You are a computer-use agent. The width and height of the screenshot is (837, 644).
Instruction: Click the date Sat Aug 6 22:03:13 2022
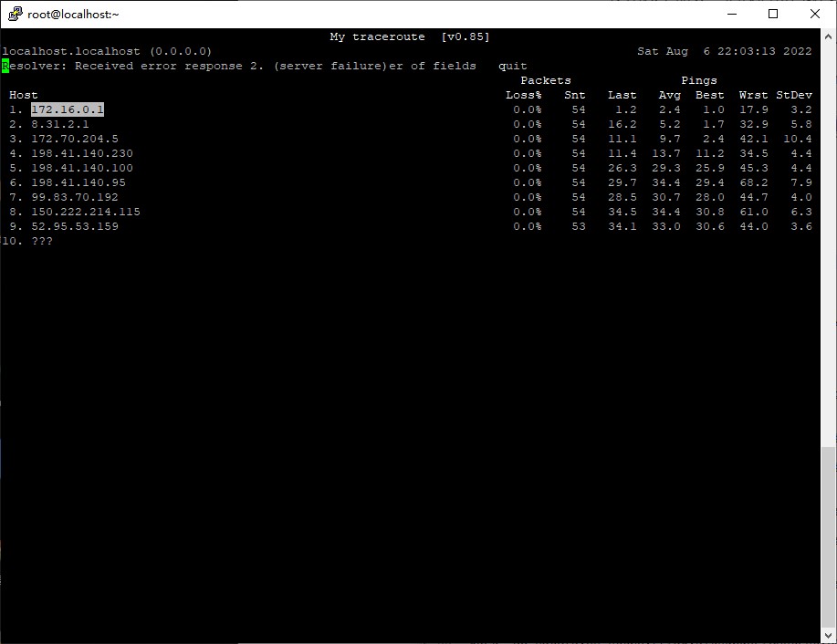[725, 51]
